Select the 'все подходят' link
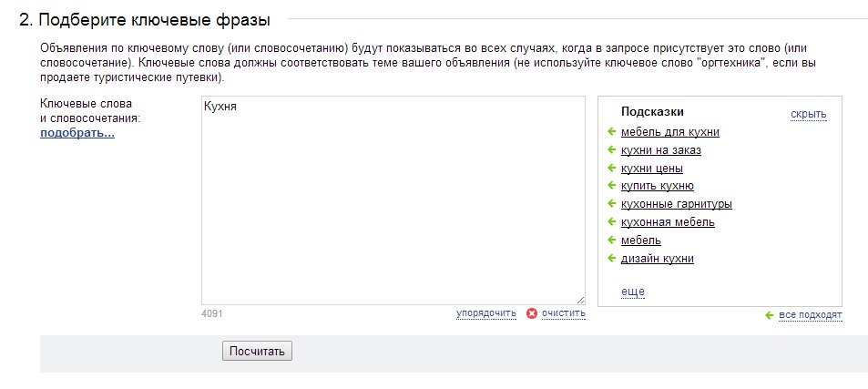Image resolution: width=868 pixels, height=389 pixels. click(810, 315)
